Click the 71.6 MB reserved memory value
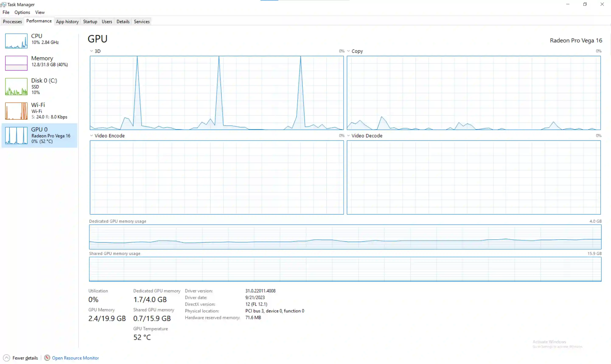This screenshot has width=611, height=364. coord(253,317)
